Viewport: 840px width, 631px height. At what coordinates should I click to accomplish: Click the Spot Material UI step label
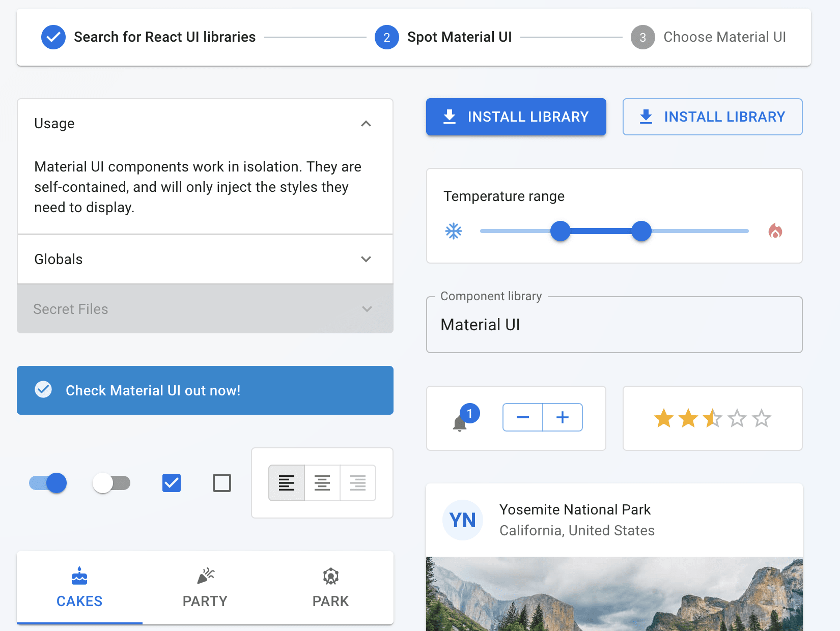tap(459, 37)
